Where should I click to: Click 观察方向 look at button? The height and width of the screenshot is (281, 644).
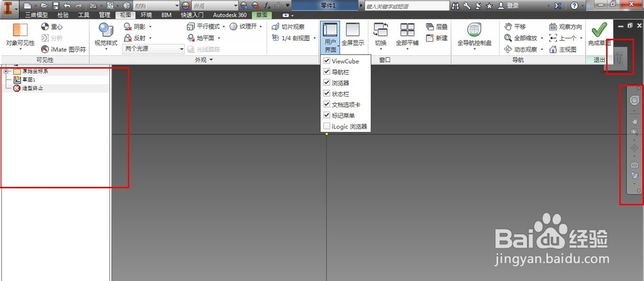tap(565, 26)
